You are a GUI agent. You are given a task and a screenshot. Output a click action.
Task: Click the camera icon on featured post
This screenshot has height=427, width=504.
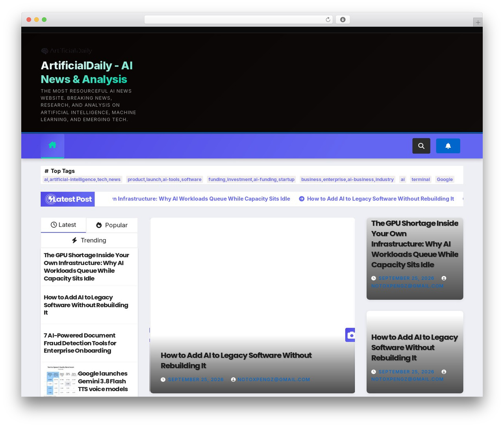point(350,335)
